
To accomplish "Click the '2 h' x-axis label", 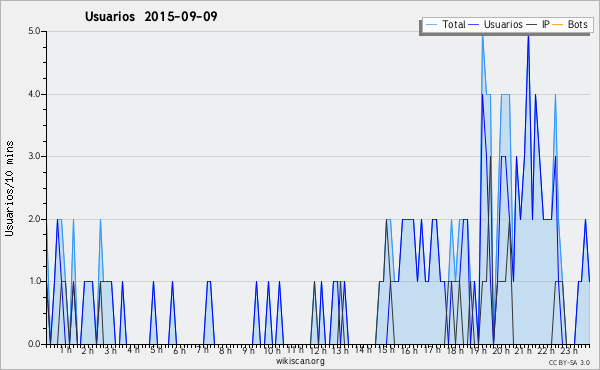I will 88,350.
